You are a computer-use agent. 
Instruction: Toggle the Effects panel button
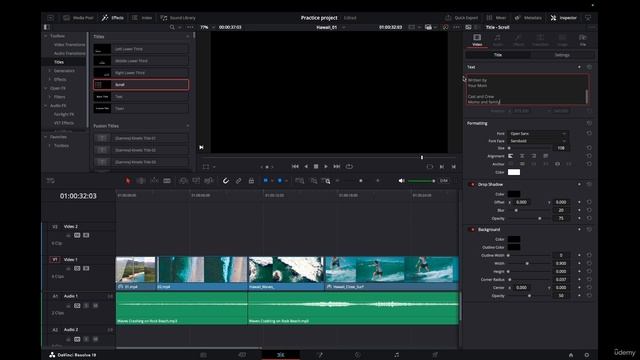[113, 18]
